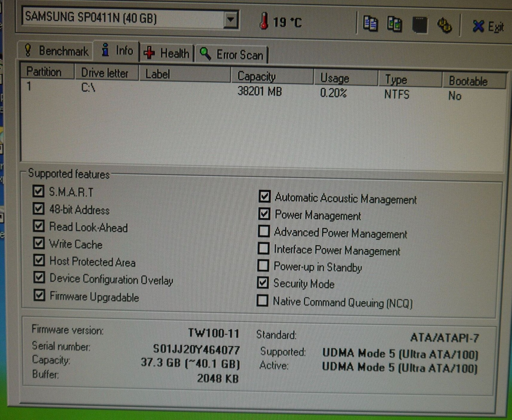Click the standard value ATA/ATAPI-7
The width and height of the screenshot is (512, 420).
coord(445,338)
